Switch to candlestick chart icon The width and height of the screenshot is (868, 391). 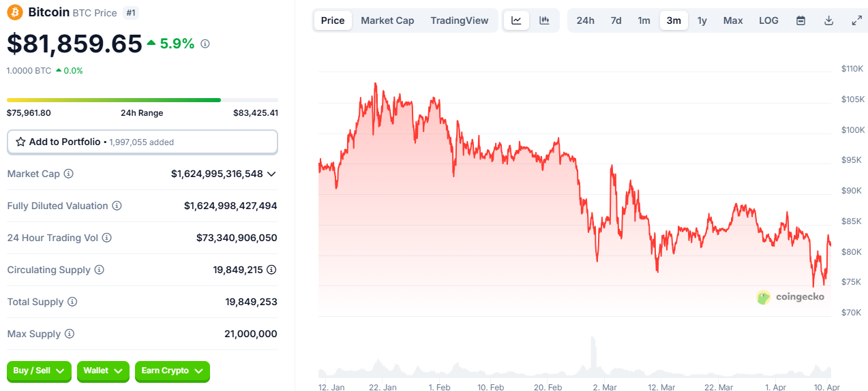point(544,20)
